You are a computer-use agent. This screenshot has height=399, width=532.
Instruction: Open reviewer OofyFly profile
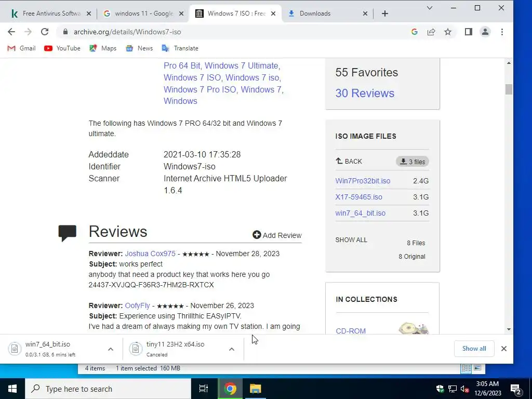click(137, 305)
